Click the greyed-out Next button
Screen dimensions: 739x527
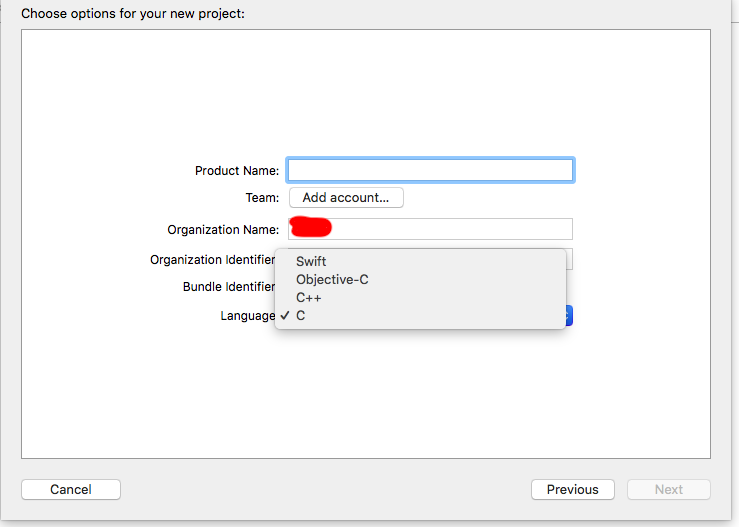pyautogui.click(x=669, y=489)
